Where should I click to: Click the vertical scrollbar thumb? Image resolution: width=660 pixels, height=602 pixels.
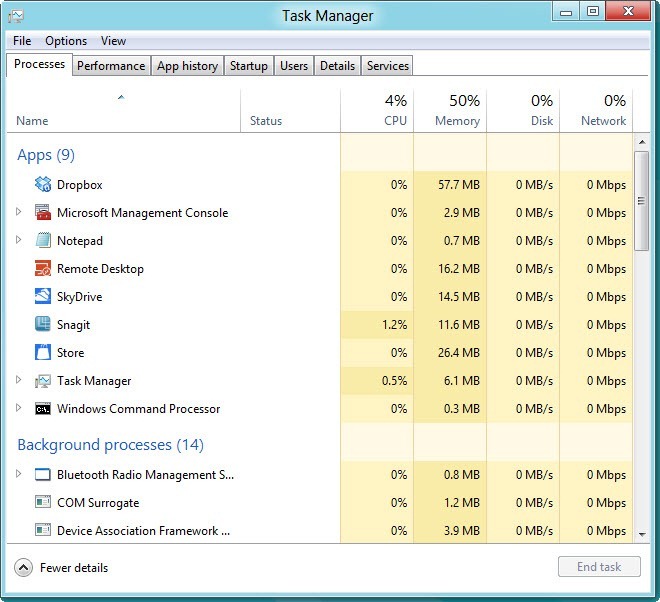(641, 201)
